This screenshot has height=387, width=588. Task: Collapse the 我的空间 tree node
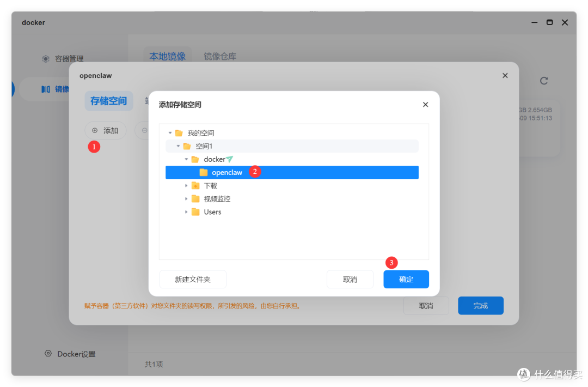click(170, 133)
